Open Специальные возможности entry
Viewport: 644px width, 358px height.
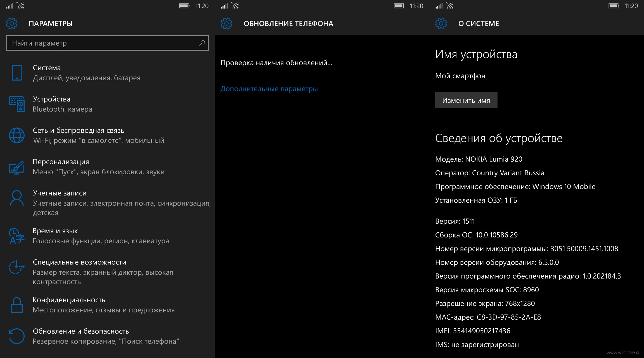(x=107, y=272)
